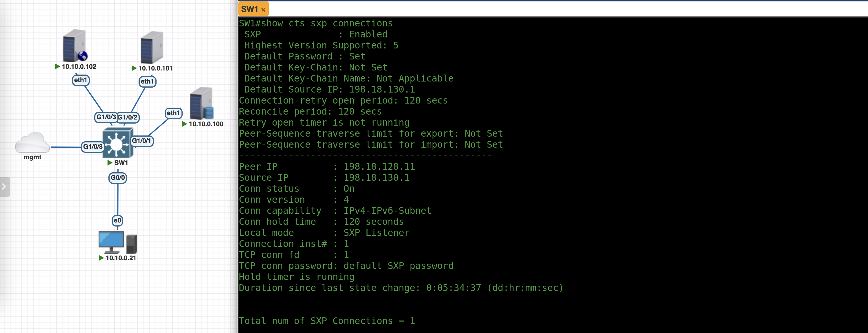This screenshot has height=333, width=868.
Task: Select the eth1 label of 10.10.0.100
Action: 173,113
